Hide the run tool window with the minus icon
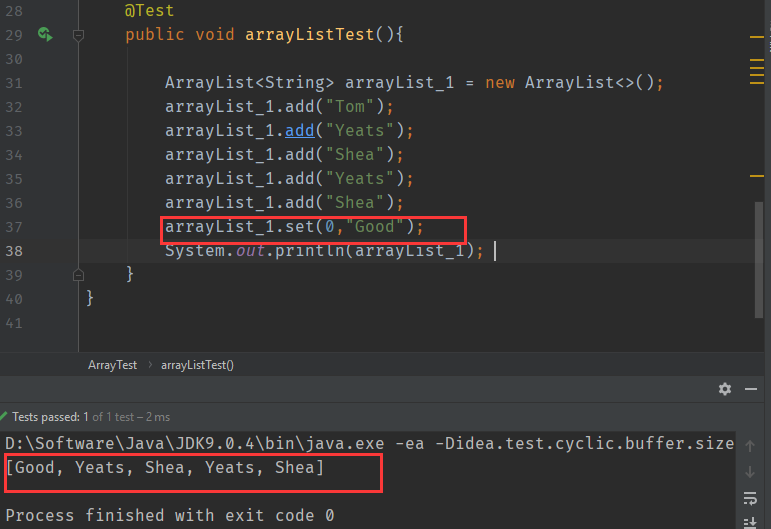This screenshot has height=529, width=771. coord(751,389)
